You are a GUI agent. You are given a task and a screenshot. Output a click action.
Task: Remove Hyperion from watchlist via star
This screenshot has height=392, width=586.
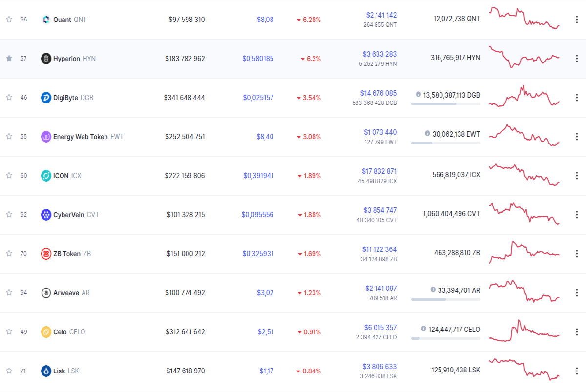click(x=9, y=58)
